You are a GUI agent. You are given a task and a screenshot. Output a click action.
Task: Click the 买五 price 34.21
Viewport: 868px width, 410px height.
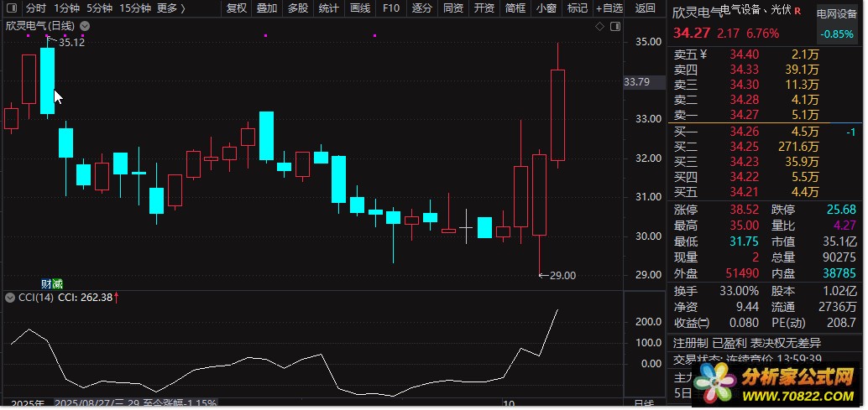click(x=744, y=192)
